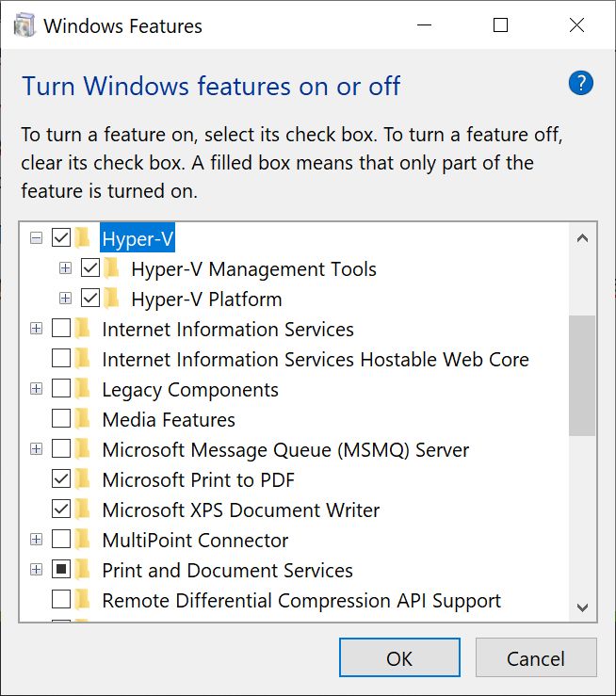The width and height of the screenshot is (616, 696).
Task: Click the Hyper-V Platform folder icon
Action: click(111, 299)
